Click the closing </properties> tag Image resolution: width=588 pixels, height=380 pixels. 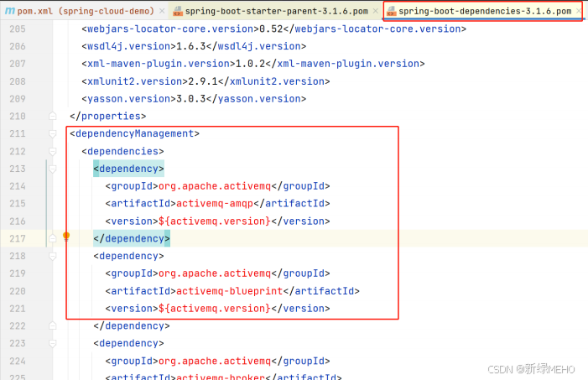108,117
